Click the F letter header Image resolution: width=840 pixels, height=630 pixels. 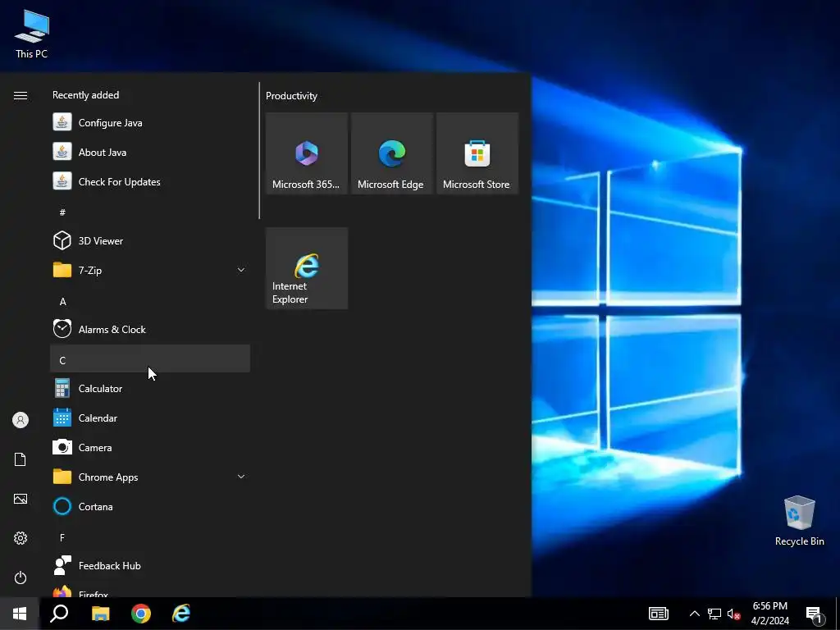[x=150, y=537]
